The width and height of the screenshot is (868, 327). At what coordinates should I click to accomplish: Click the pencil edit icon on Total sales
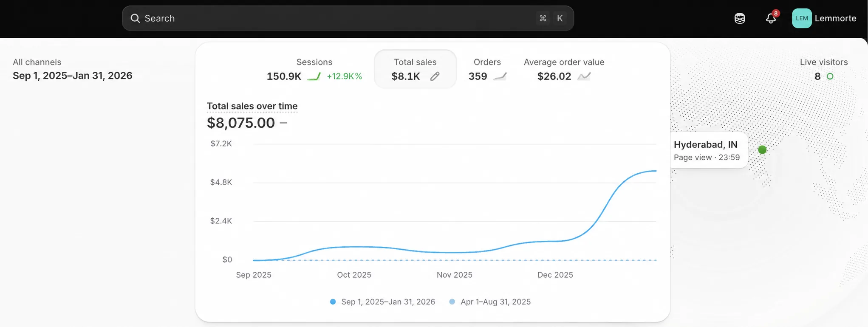435,76
